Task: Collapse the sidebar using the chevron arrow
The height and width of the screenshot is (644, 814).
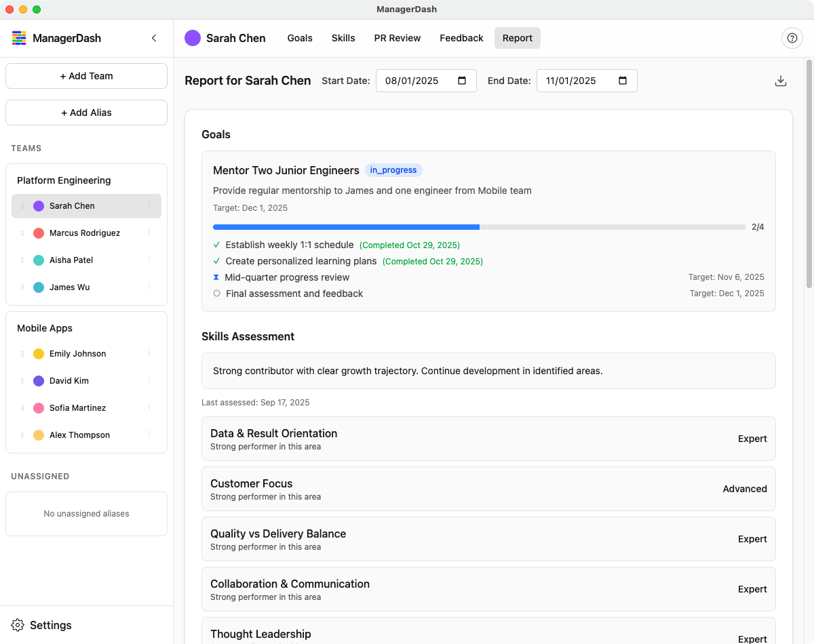Action: pyautogui.click(x=154, y=39)
